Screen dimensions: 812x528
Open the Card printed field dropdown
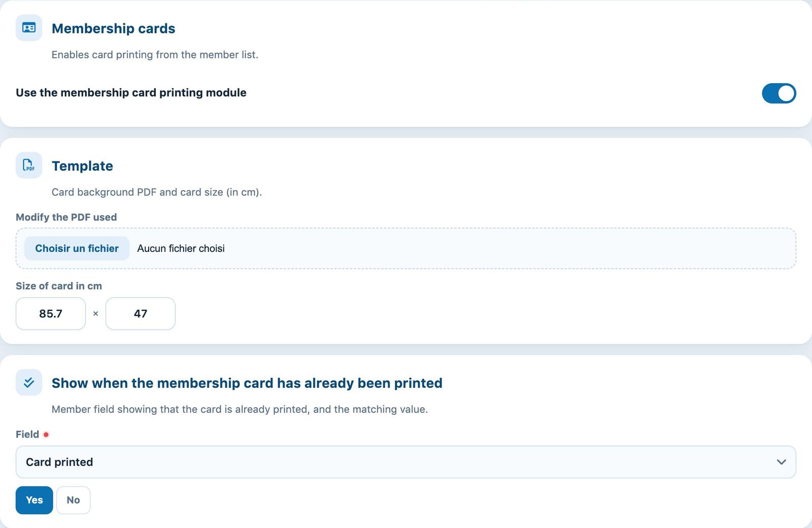pyautogui.click(x=406, y=462)
